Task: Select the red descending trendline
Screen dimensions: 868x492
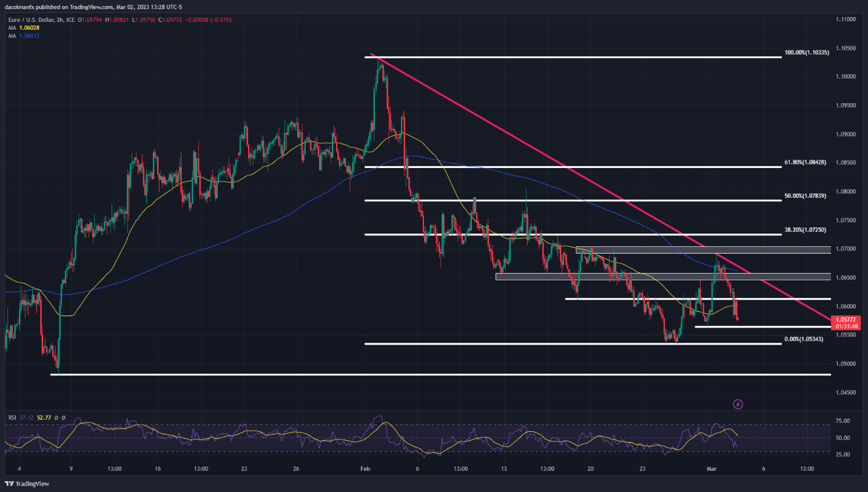Action: 601,186
